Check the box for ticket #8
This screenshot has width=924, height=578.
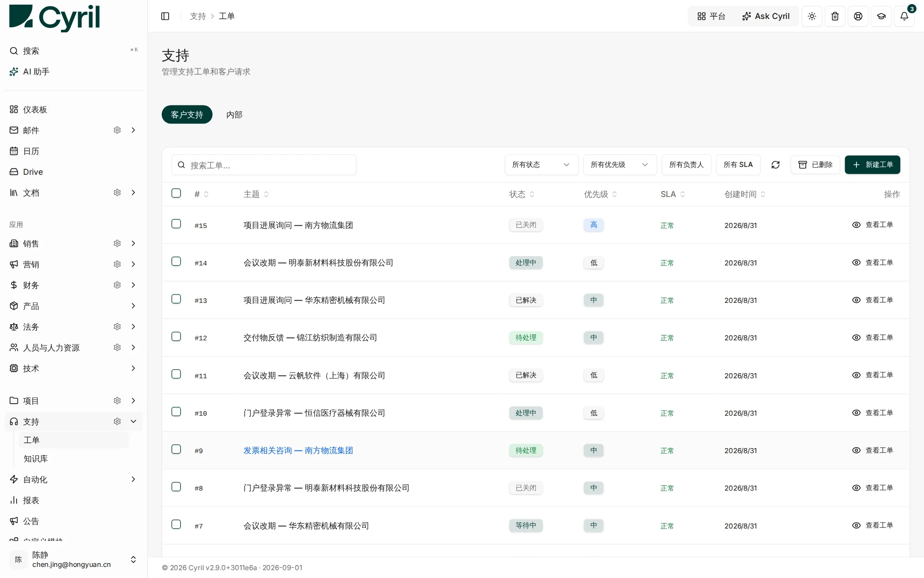pos(176,487)
